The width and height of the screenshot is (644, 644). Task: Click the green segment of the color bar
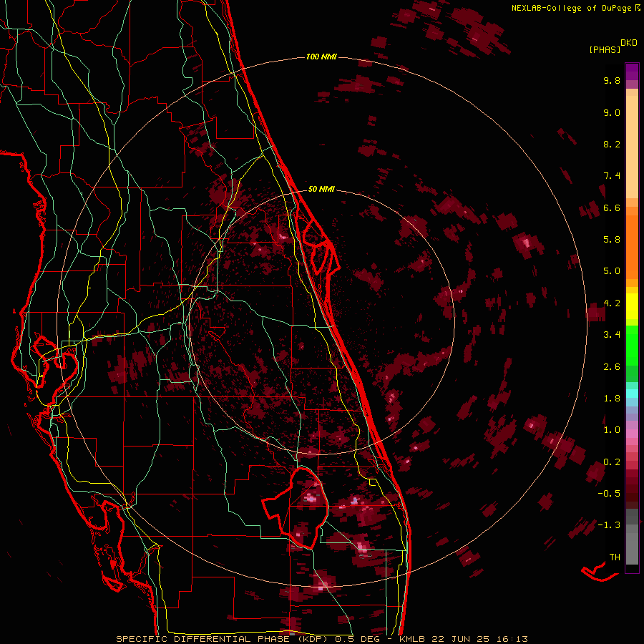tap(632, 346)
